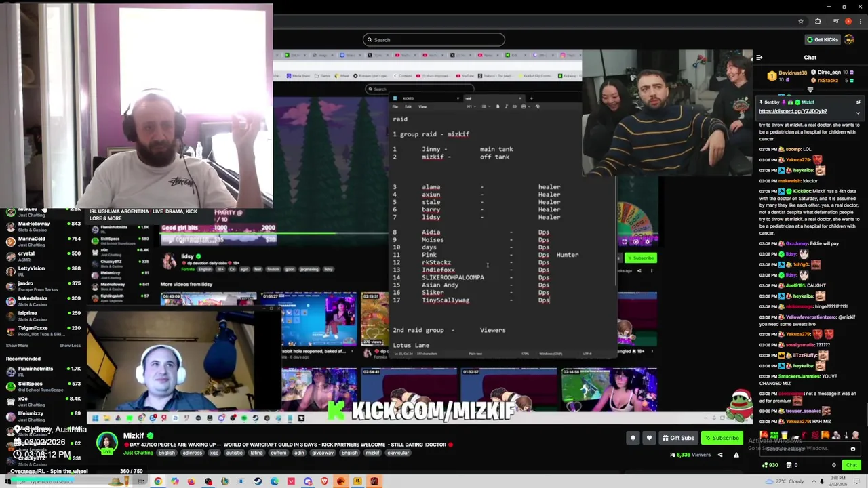The width and height of the screenshot is (868, 488).
Task: Focus the Kick search bar
Action: (x=434, y=39)
